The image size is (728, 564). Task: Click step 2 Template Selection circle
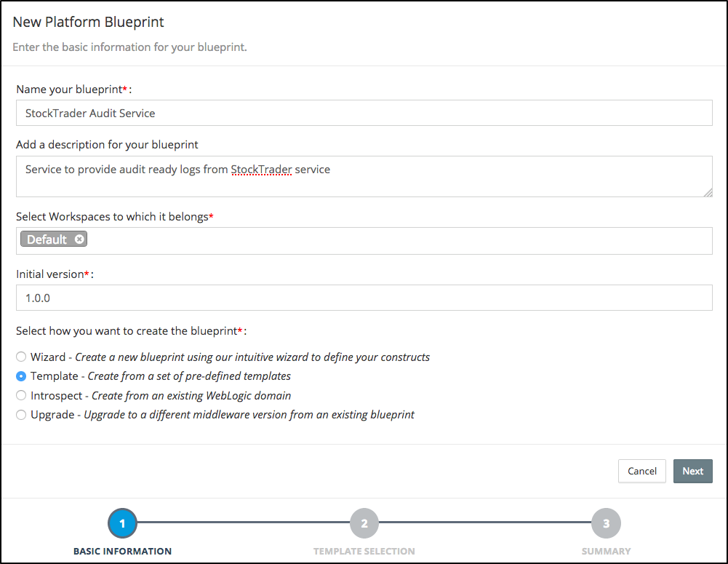click(x=364, y=523)
